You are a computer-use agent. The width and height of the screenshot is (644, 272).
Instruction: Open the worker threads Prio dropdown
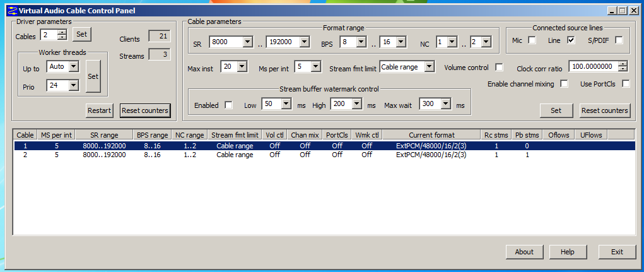click(x=74, y=85)
